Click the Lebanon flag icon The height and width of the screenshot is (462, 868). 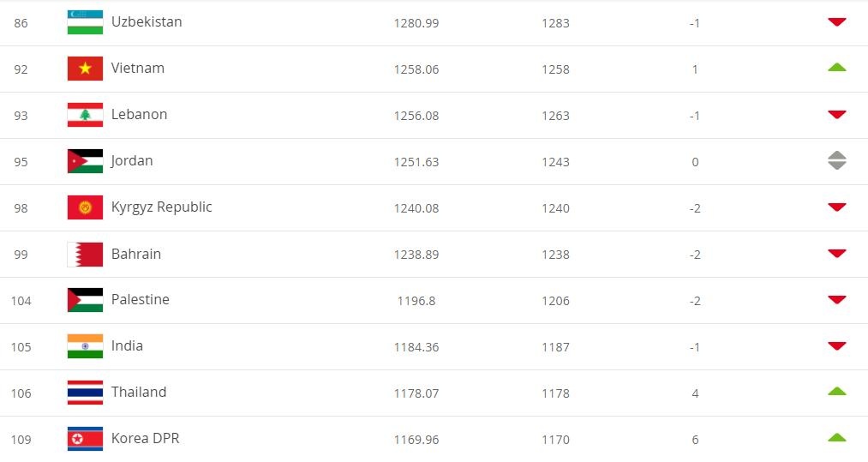pos(85,115)
